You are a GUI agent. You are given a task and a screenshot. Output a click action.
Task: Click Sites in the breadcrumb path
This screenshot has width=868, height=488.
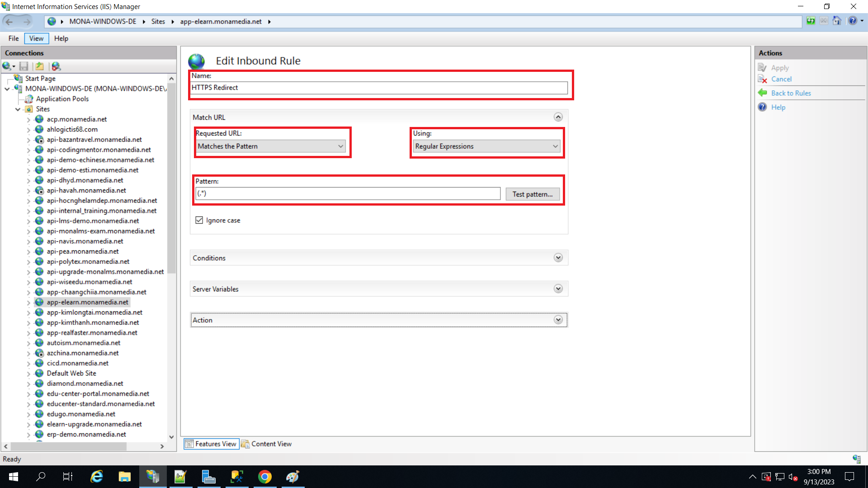click(x=158, y=21)
